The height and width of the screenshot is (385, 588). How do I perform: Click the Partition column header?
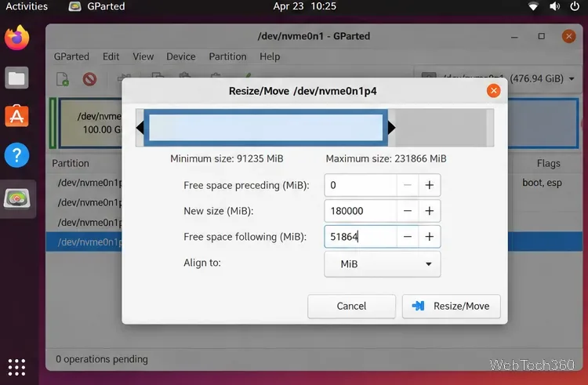[71, 163]
